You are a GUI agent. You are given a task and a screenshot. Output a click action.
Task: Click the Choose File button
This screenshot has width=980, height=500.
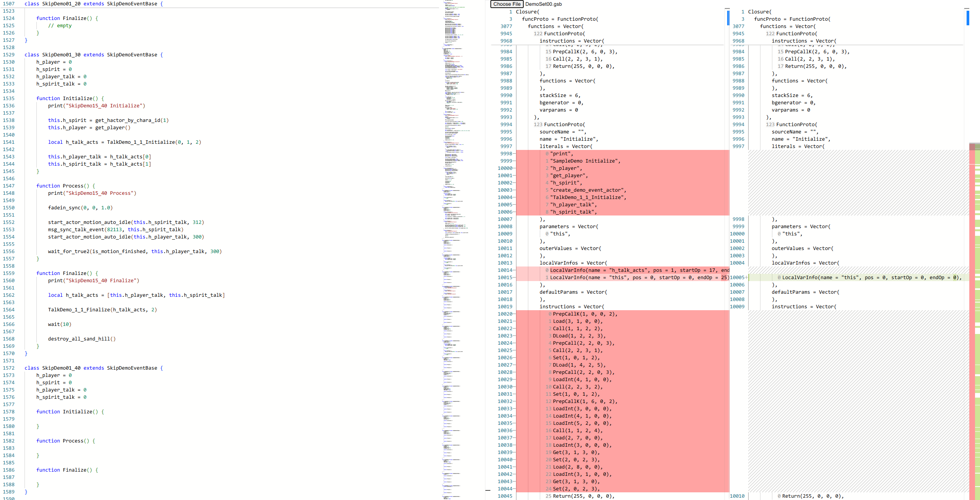(x=506, y=4)
